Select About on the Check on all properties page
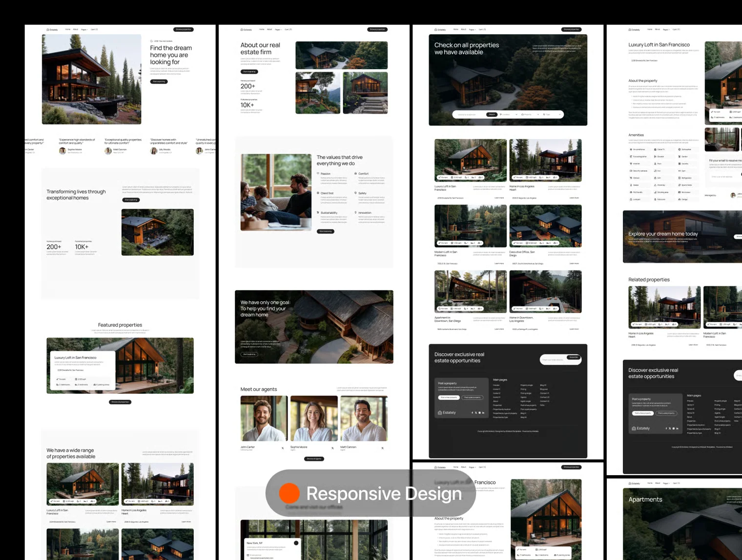 [x=464, y=29]
